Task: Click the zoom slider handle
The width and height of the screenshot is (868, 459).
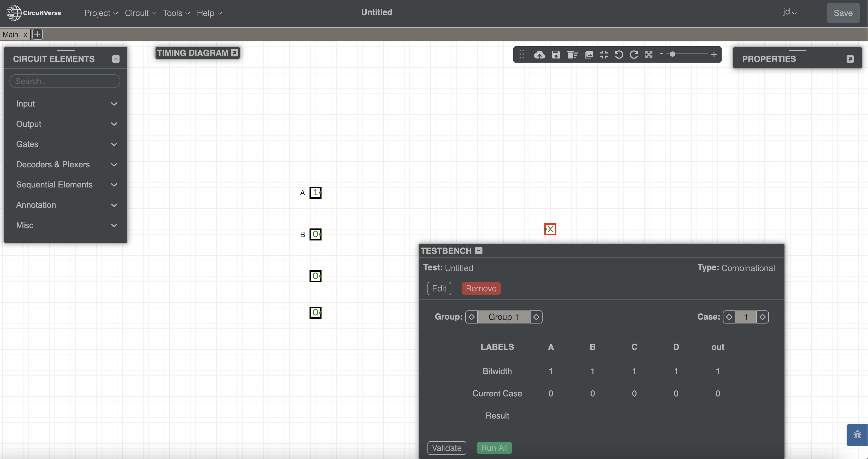Action: 672,54
